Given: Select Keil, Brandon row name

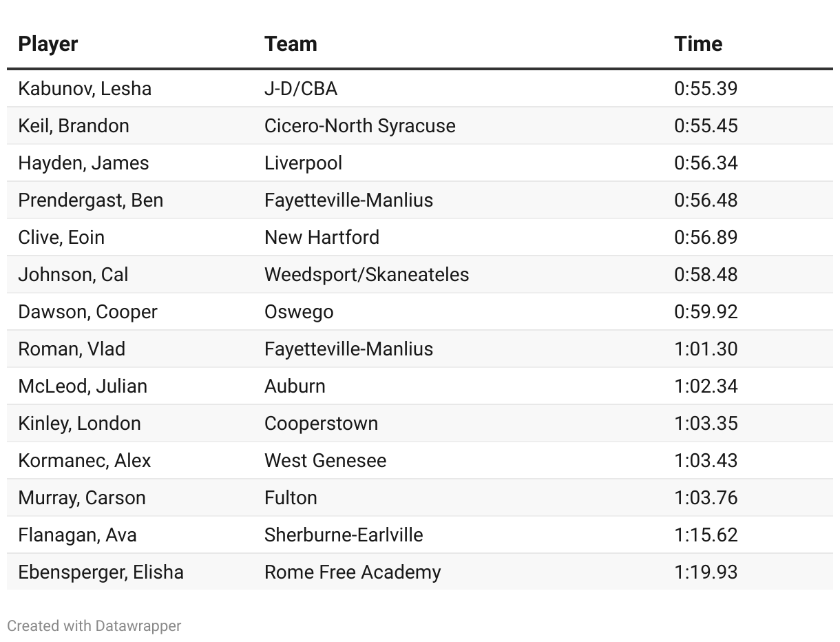Looking at the screenshot, I should point(74,126).
